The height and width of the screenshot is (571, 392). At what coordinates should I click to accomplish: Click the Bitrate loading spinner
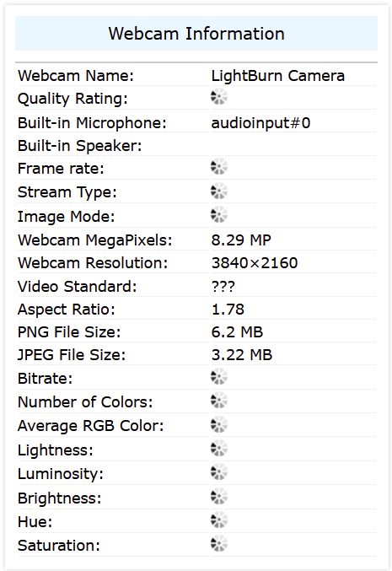coord(218,377)
